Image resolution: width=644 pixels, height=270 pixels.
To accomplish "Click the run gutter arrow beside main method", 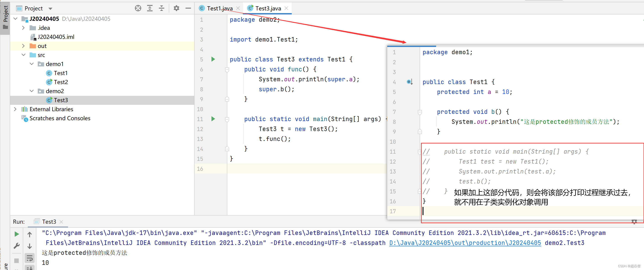I will point(213,119).
